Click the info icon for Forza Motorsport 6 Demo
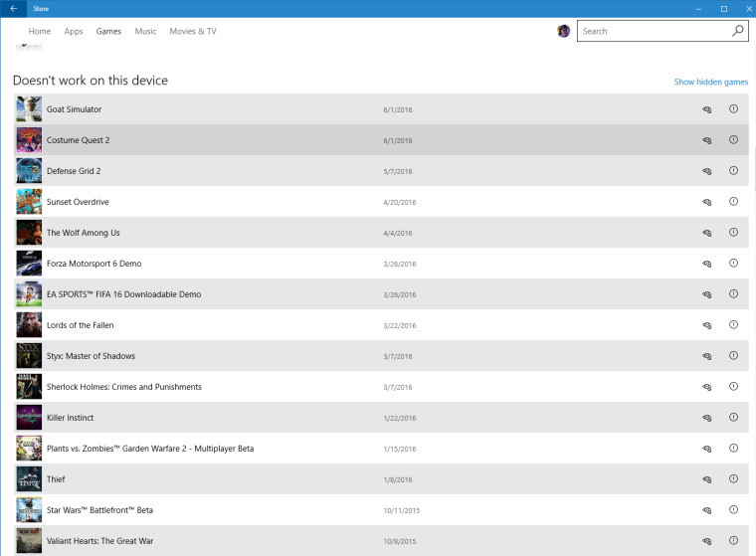Viewport: 756px width, 556px height. coord(733,264)
